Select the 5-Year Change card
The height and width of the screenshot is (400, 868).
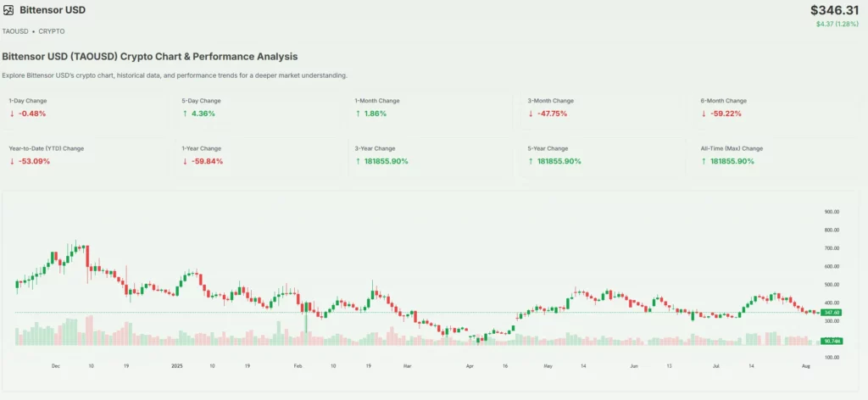pos(603,155)
